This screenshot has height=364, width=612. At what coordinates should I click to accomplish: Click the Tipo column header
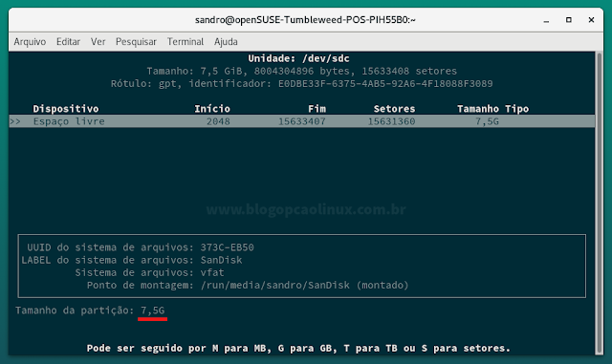516,109
